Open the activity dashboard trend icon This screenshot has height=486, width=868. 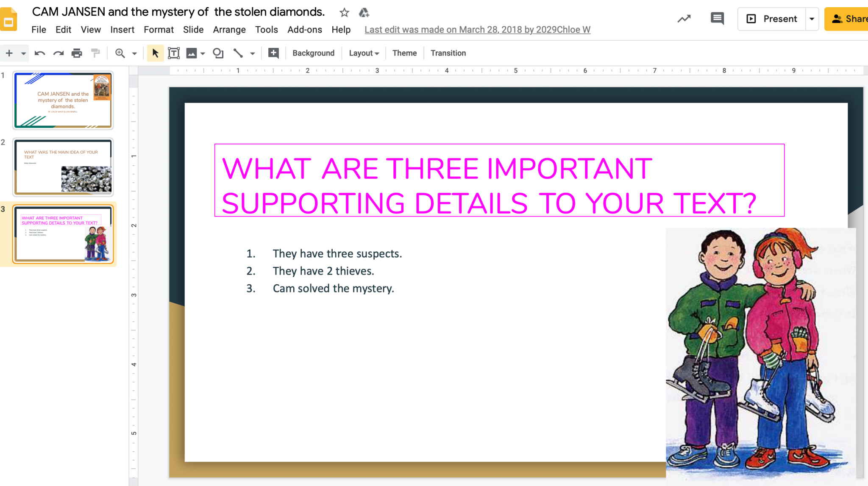684,19
